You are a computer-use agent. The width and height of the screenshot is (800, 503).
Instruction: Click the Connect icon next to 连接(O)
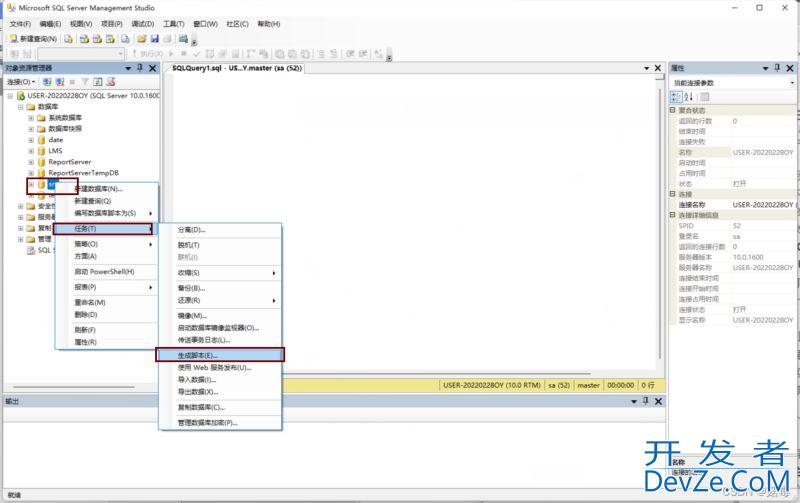[x=47, y=82]
